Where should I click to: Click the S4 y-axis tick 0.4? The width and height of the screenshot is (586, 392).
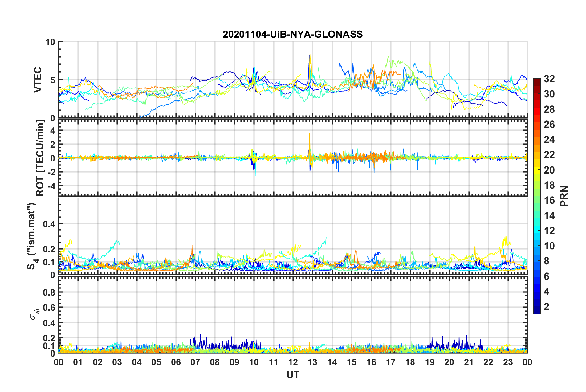point(49,224)
